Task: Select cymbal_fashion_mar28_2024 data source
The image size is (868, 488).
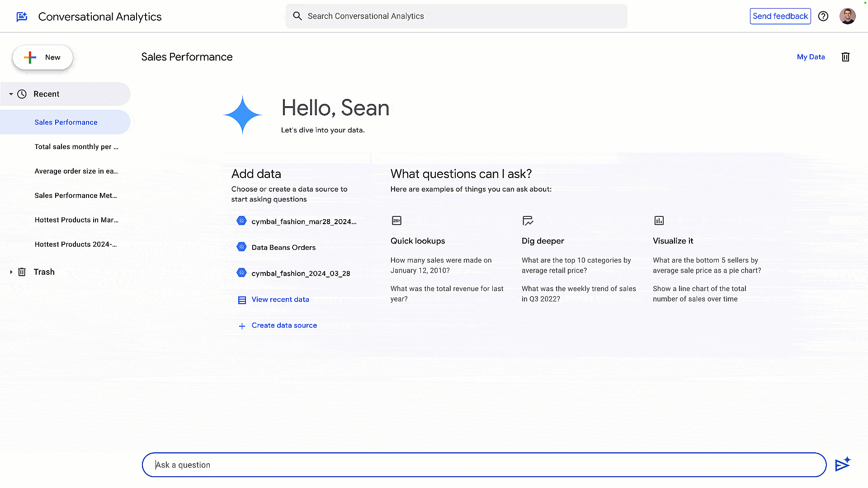Action: pyautogui.click(x=303, y=221)
